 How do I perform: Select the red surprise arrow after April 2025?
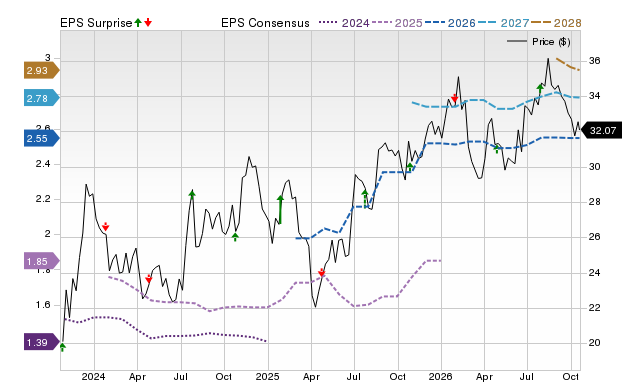[x=322, y=273]
